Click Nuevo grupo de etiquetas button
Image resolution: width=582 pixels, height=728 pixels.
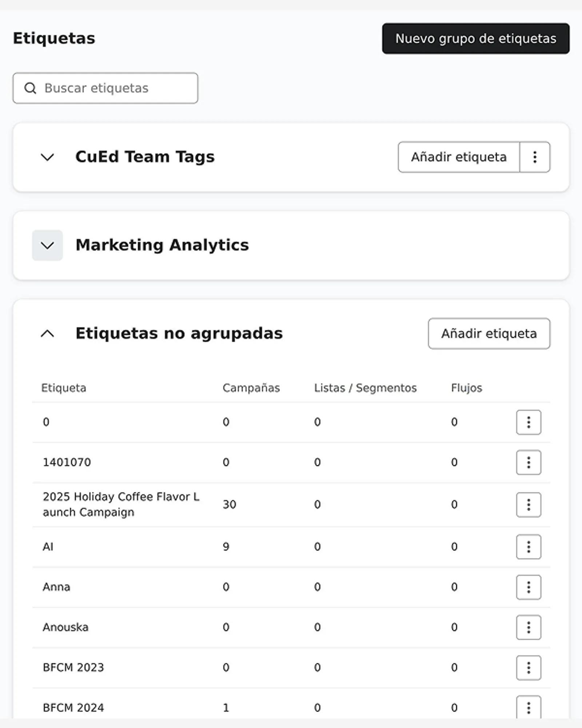coord(475,39)
